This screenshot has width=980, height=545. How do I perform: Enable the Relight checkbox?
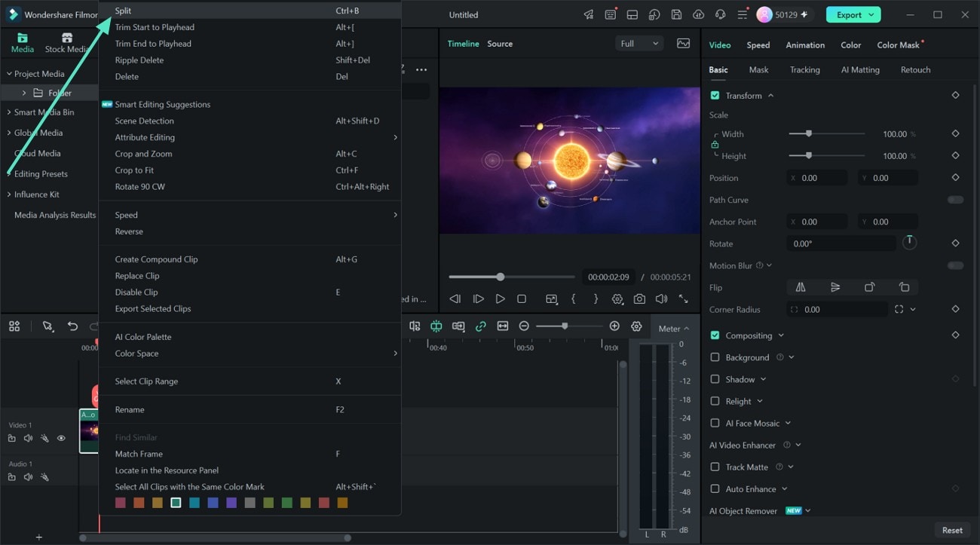click(715, 401)
